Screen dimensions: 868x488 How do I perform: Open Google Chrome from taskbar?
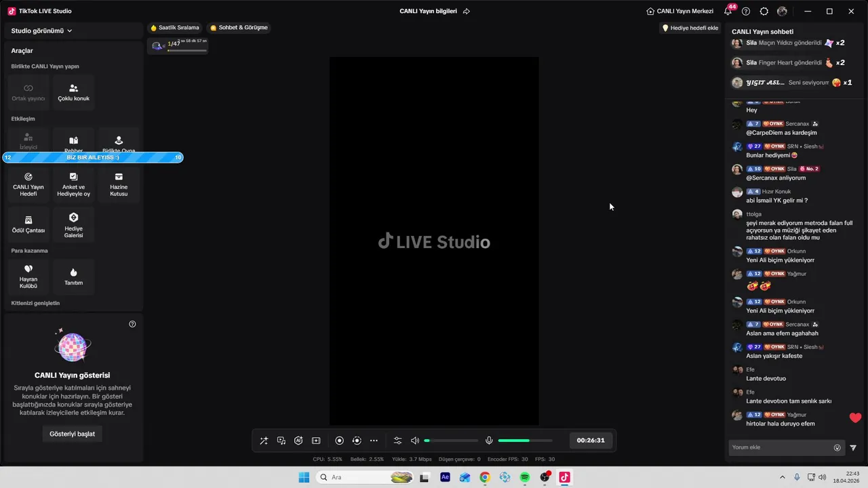485,477
